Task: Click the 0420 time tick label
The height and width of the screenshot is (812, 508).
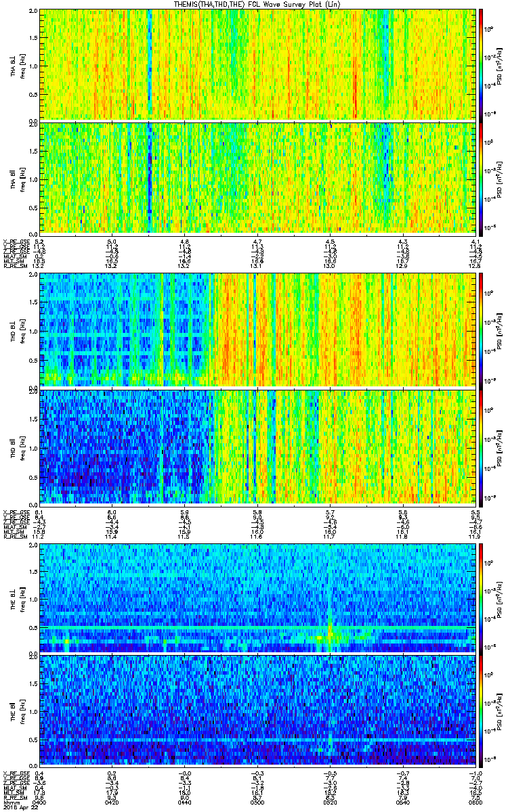Action: click(112, 803)
